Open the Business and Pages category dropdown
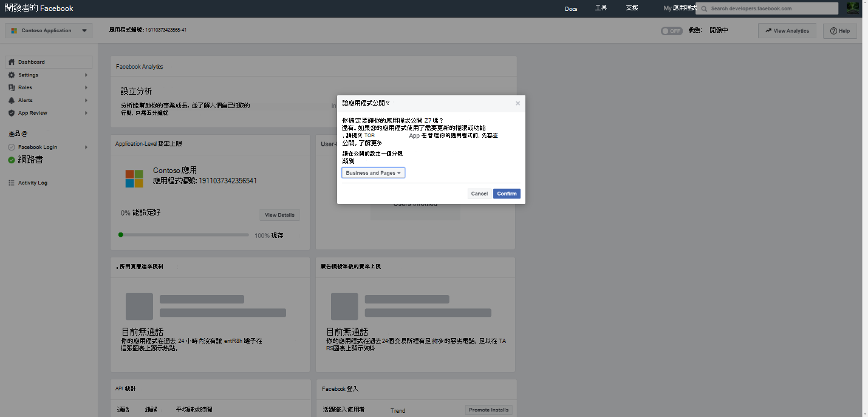The width and height of the screenshot is (868, 417). 373,173
